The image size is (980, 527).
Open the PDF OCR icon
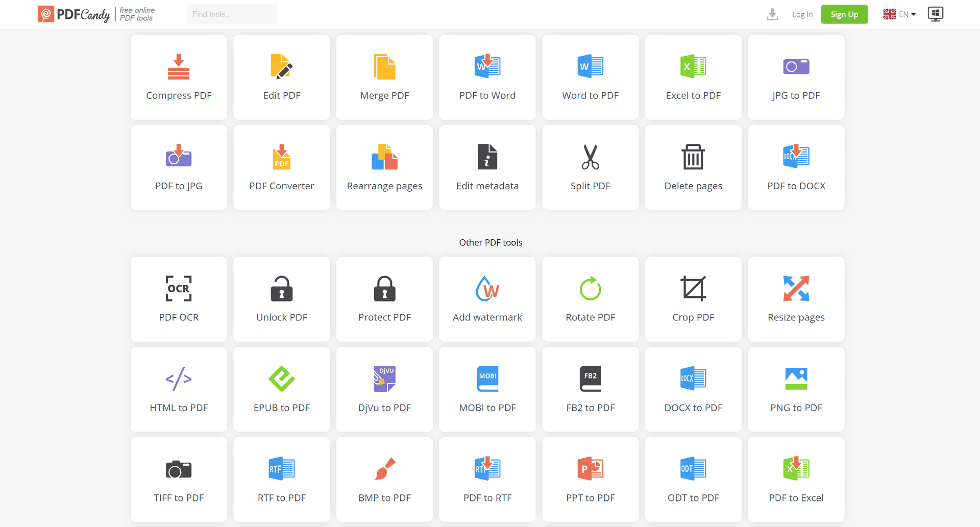(x=179, y=289)
